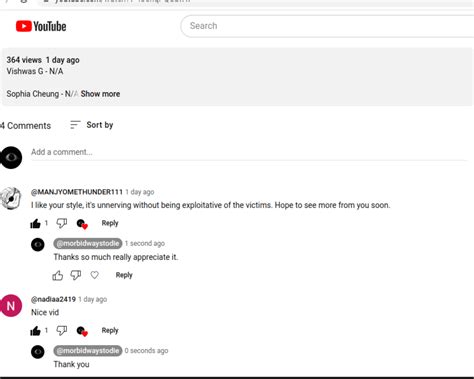Select the 'Sophia Cheung - N/A' description line
Screen dimensions: 474x379
coord(42,94)
